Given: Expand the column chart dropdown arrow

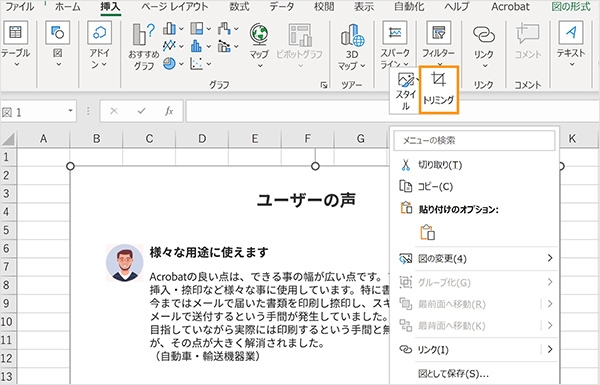Looking at the screenshot, I should pos(181,29).
